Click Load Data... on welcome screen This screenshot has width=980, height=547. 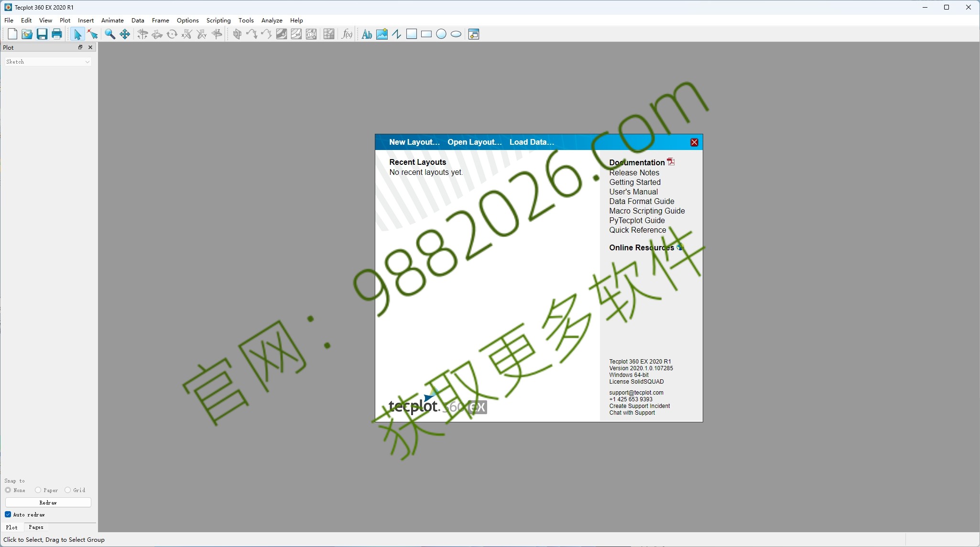pos(532,142)
